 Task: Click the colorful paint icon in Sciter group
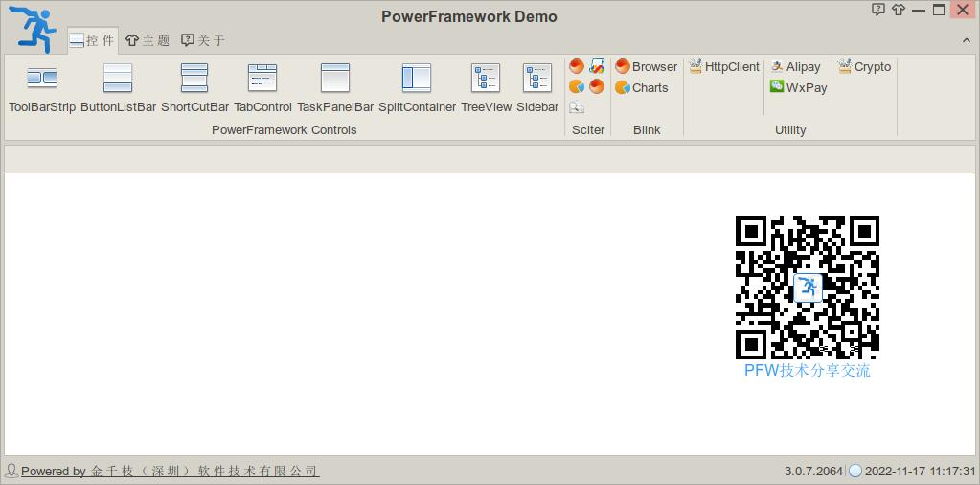click(597, 65)
